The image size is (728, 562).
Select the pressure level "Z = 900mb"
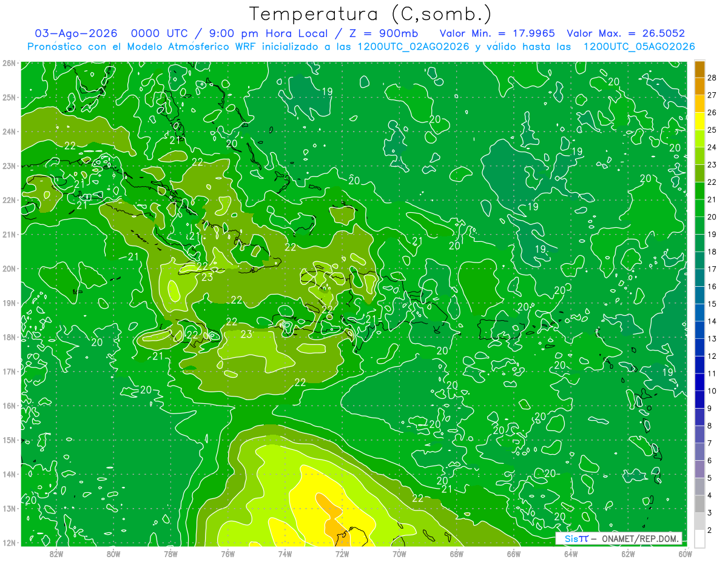(383, 33)
